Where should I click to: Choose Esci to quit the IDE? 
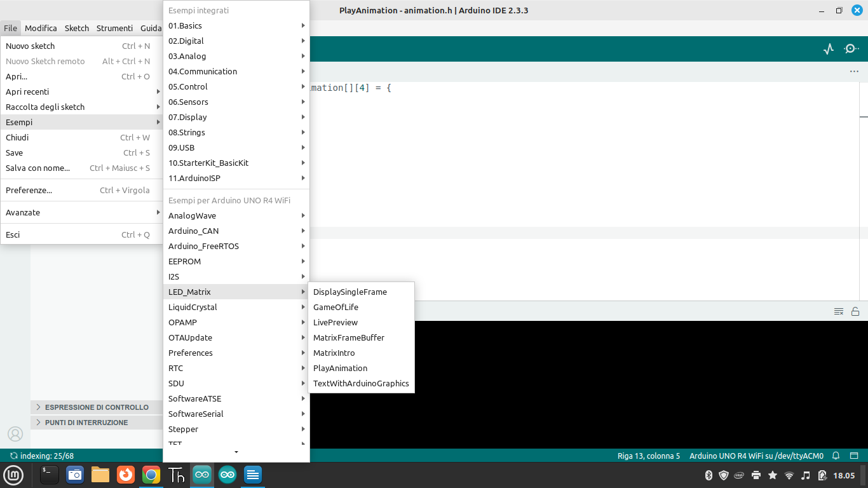(82, 234)
